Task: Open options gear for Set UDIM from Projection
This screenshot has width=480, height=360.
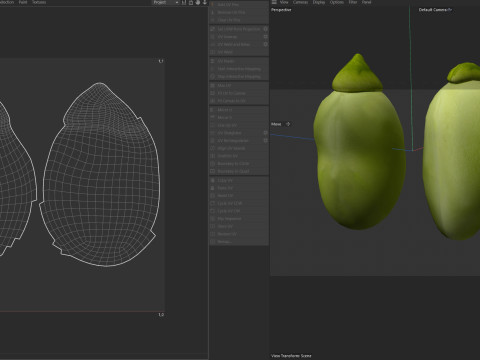Action: click(x=266, y=29)
